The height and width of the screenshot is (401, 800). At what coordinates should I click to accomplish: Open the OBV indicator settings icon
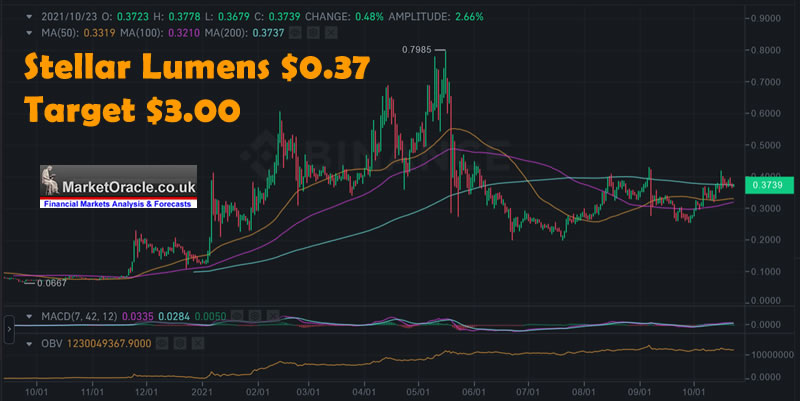coord(180,343)
